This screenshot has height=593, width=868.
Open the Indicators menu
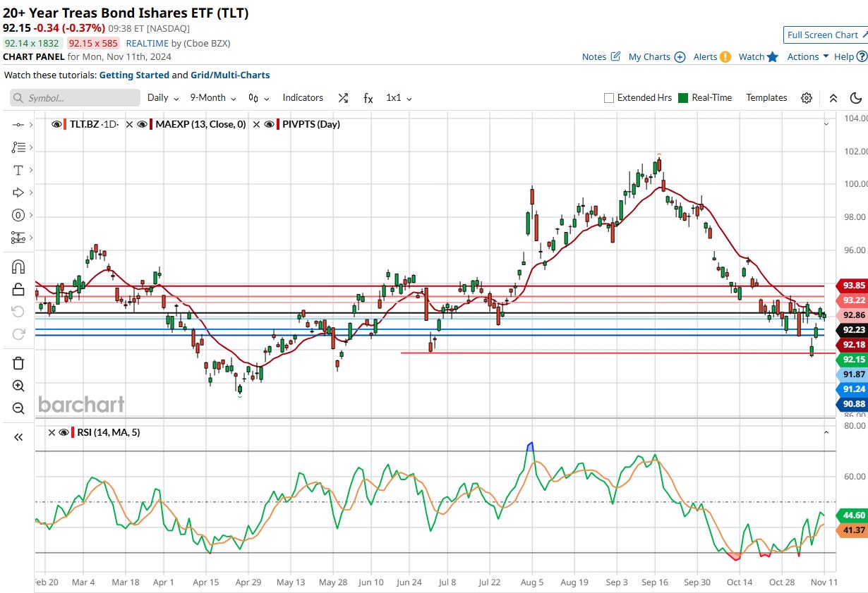click(303, 98)
